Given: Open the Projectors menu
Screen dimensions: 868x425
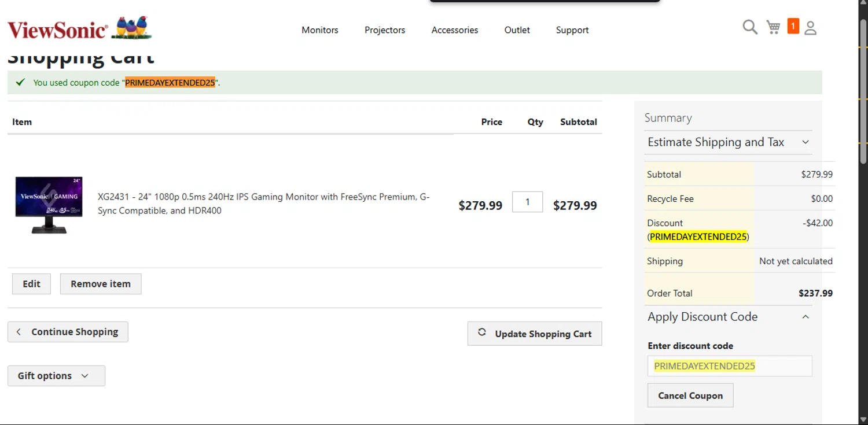Looking at the screenshot, I should pyautogui.click(x=385, y=30).
